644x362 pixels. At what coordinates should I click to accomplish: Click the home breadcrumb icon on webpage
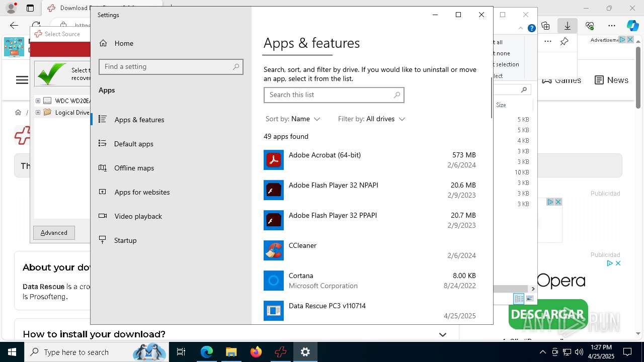pos(18,112)
